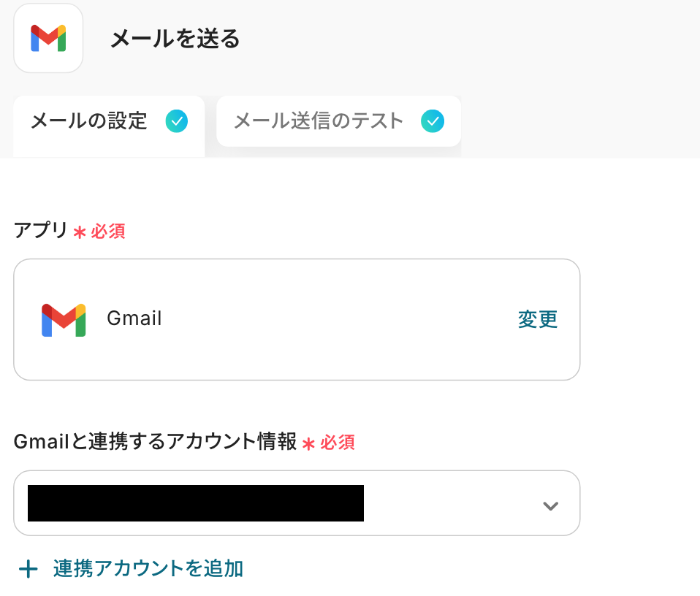700x596 pixels.
Task: Click the blacked-out account value in the field
Action: point(196,503)
